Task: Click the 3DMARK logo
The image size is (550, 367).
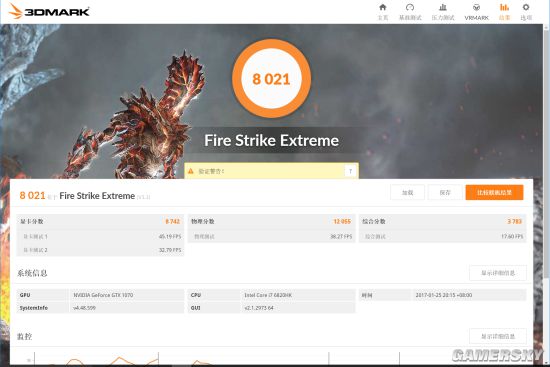Action: point(49,11)
